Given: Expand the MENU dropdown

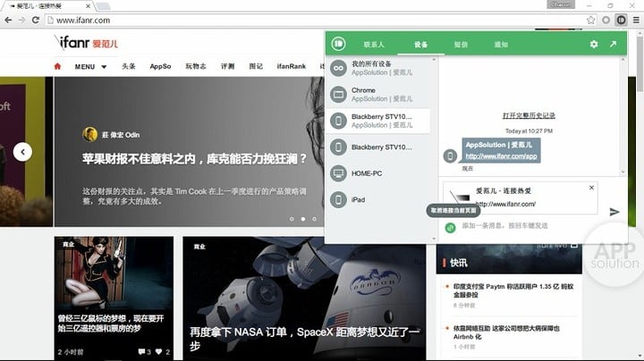Looking at the screenshot, I should click(x=90, y=66).
